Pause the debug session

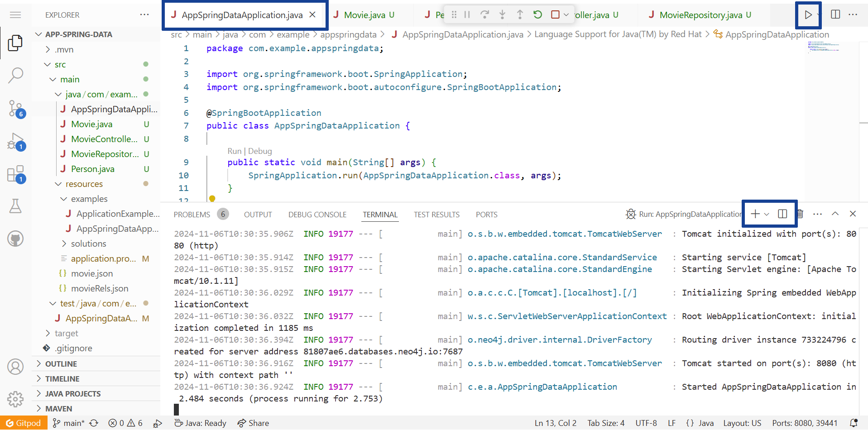[467, 14]
